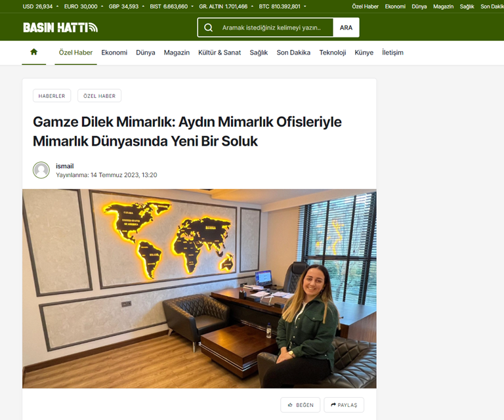Image resolution: width=504 pixels, height=420 pixels.
Task: Click the search magnifier icon
Action: point(209,28)
